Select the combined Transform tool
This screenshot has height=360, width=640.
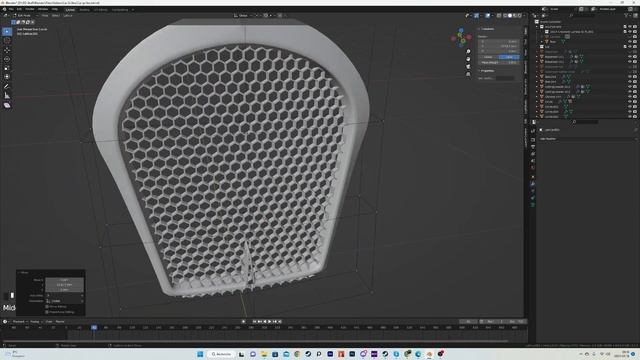(7, 77)
